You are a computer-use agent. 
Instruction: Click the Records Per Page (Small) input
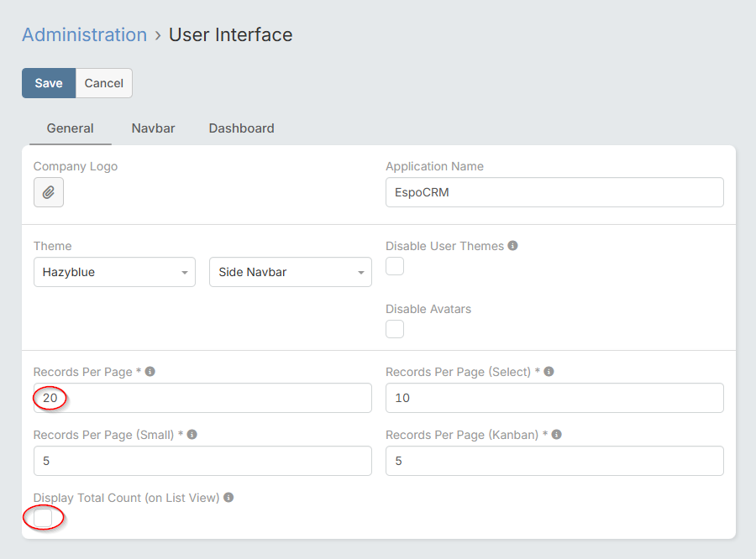pyautogui.click(x=202, y=461)
